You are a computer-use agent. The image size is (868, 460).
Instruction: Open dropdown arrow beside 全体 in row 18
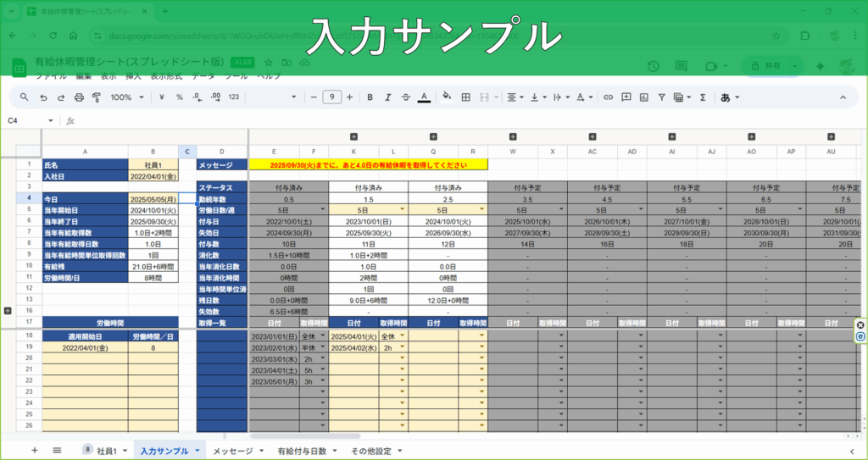[322, 336]
